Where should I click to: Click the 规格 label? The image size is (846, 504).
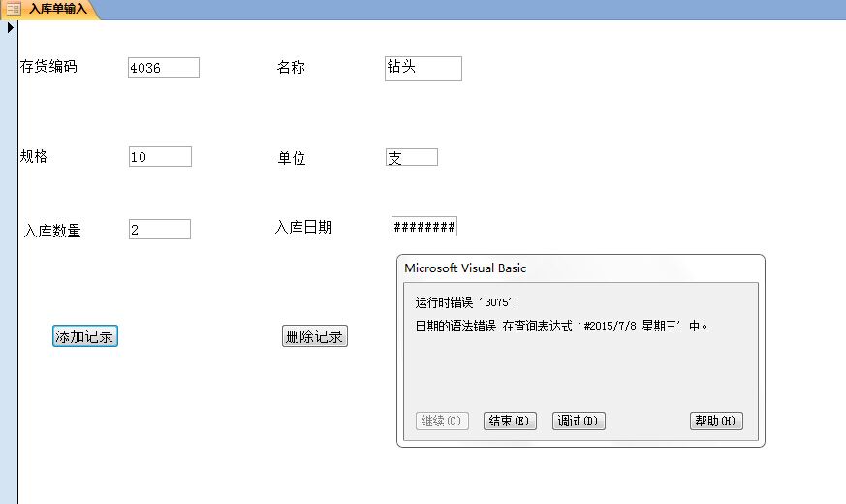click(x=34, y=156)
